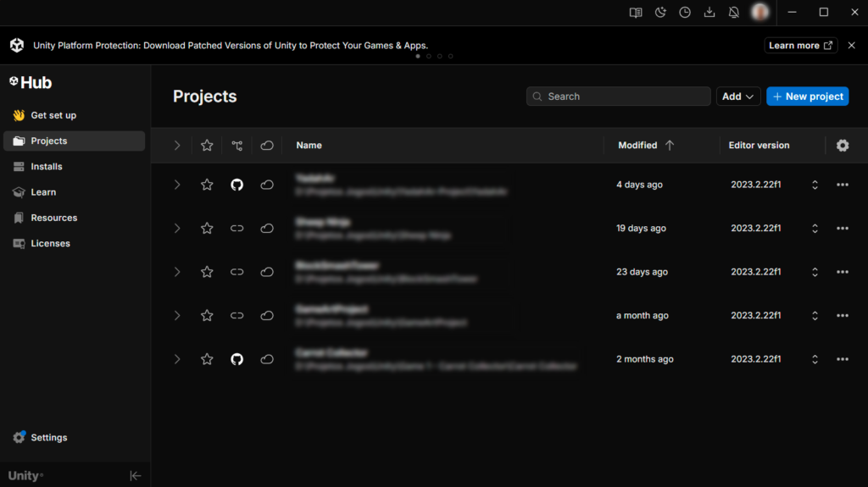Screen dimensions: 868x487
Task: Open the release notes book icon
Action: click(636, 12)
